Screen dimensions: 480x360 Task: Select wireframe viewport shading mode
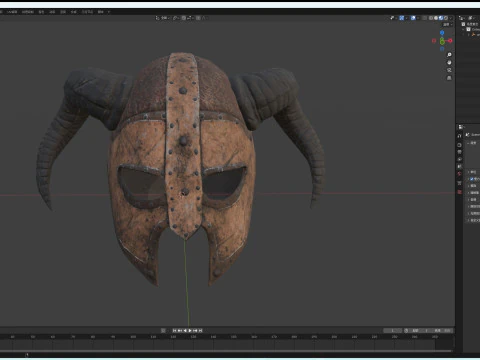point(431,18)
